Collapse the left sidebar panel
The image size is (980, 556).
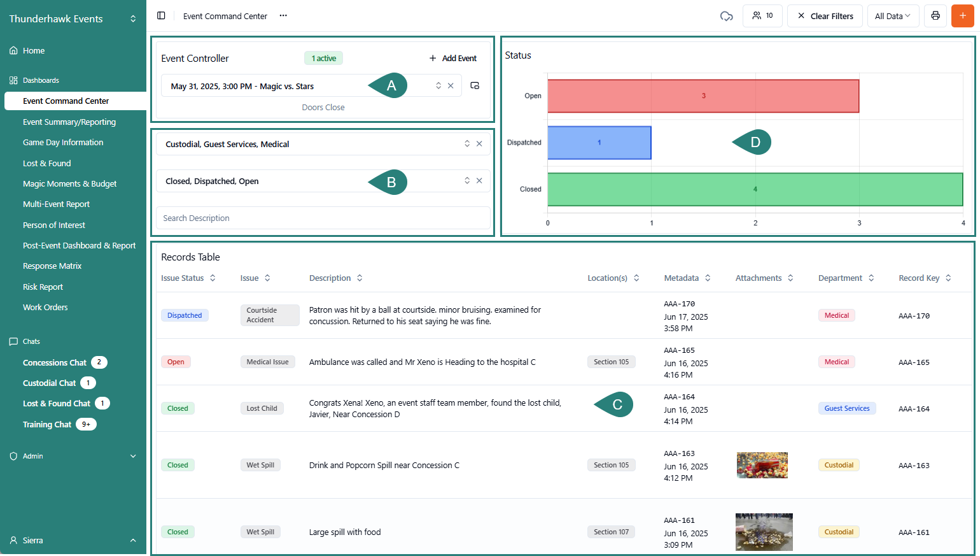click(x=161, y=15)
